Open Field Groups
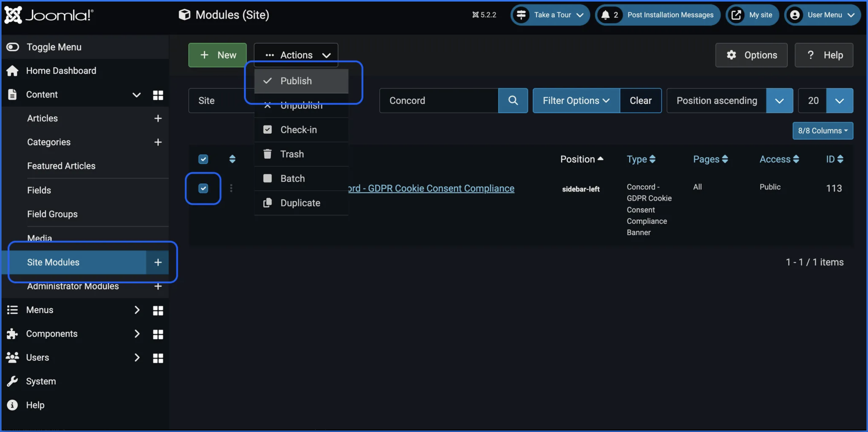 pyautogui.click(x=52, y=214)
